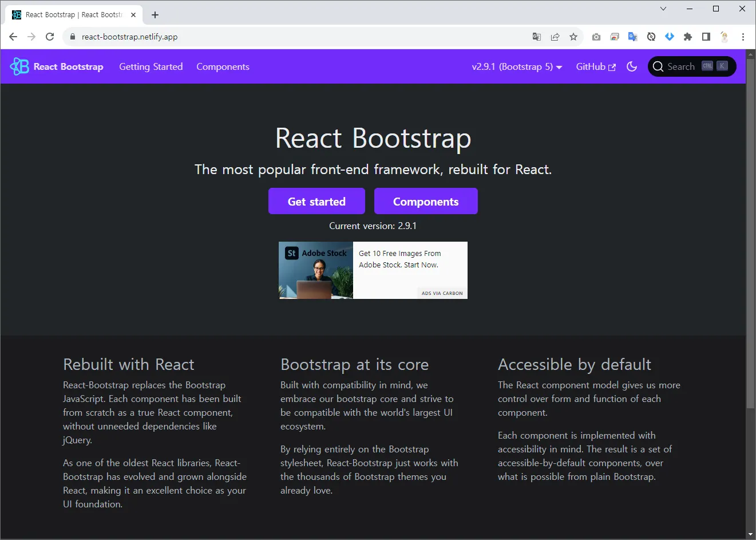756x540 pixels.
Task: Toggle dark mode with the moon icon
Action: coord(632,66)
